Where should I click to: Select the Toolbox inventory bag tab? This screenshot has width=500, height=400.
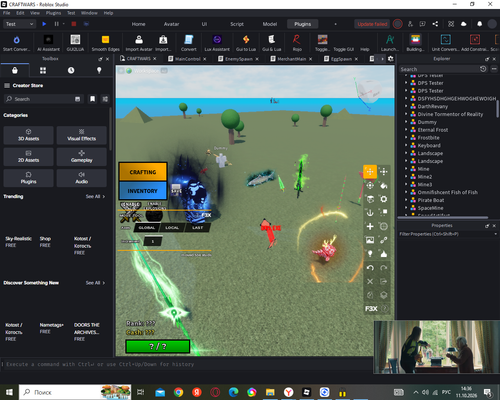pyautogui.click(x=15, y=70)
